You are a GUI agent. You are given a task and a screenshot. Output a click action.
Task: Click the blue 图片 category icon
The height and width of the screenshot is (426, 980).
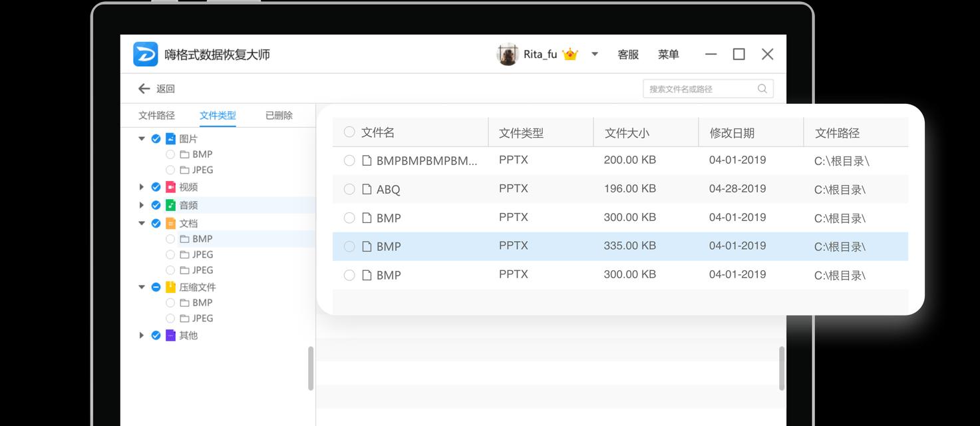pyautogui.click(x=170, y=138)
